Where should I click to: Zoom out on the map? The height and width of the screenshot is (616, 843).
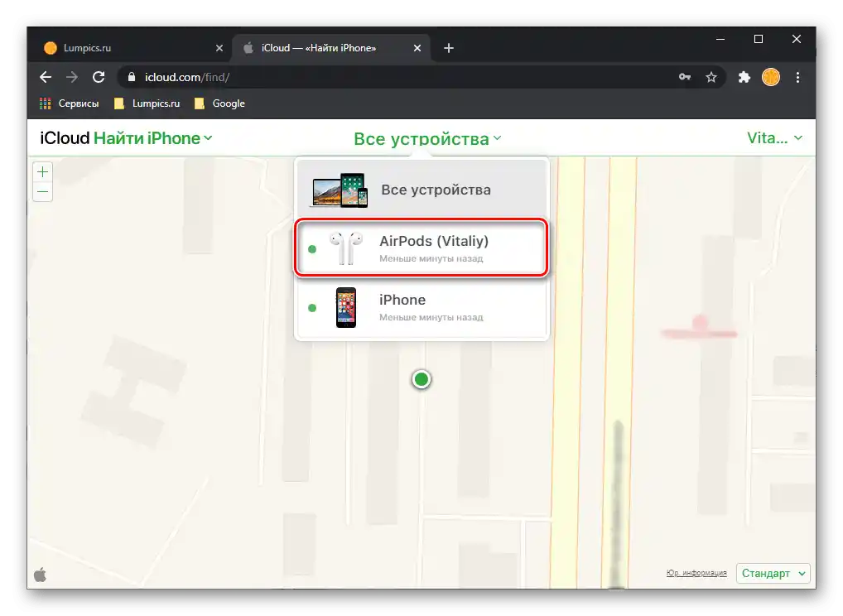coord(42,192)
